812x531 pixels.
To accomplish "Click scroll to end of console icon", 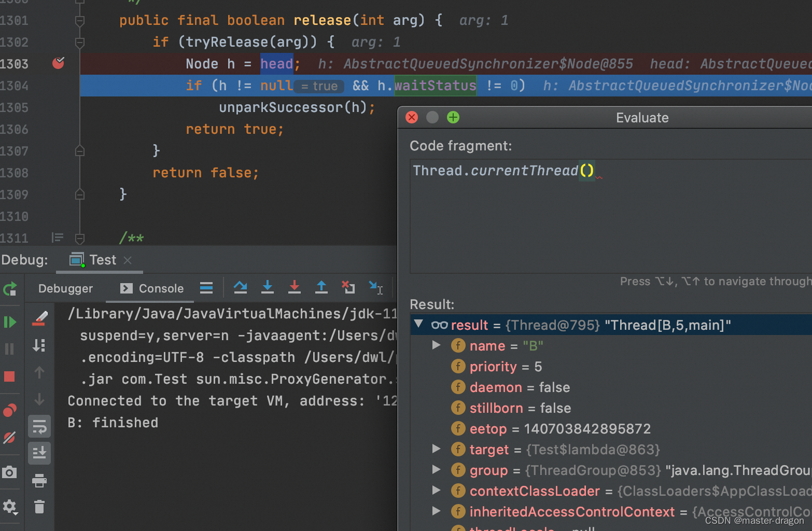I will tap(39, 345).
